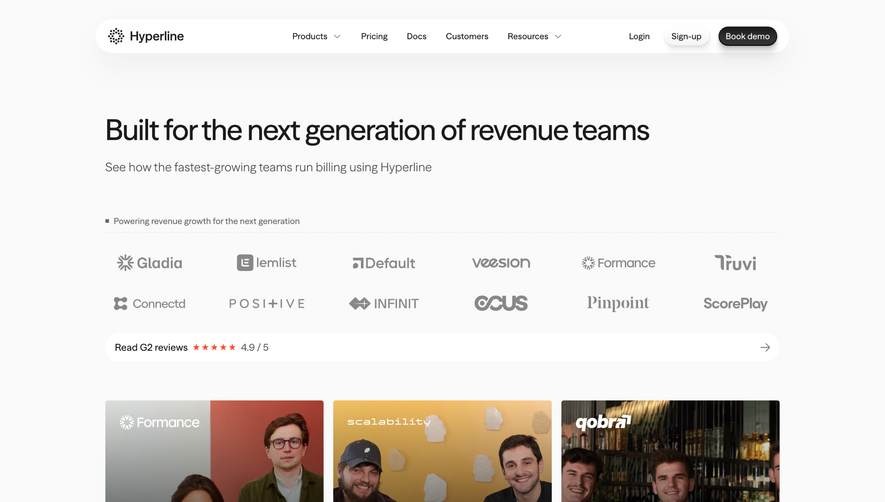This screenshot has height=502, width=885.
Task: Click the lemlist logo
Action: 266,263
